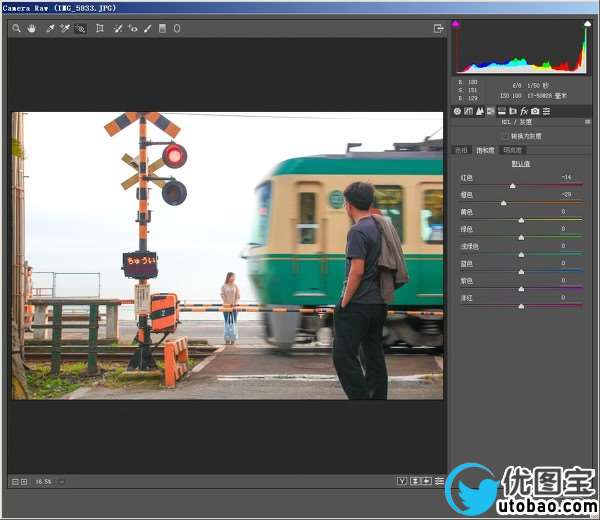Open the zoom level dropdown arrow
The height and width of the screenshot is (520, 600).
point(62,482)
